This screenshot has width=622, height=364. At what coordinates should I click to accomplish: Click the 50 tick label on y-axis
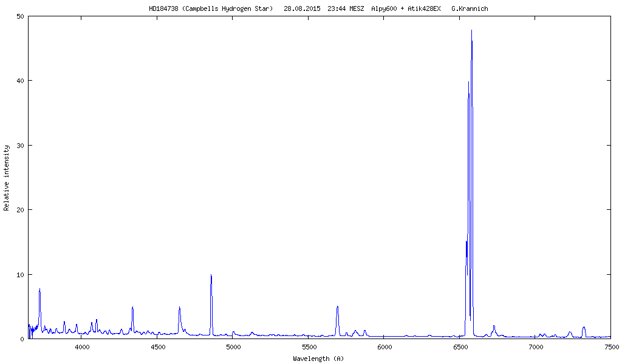20,16
